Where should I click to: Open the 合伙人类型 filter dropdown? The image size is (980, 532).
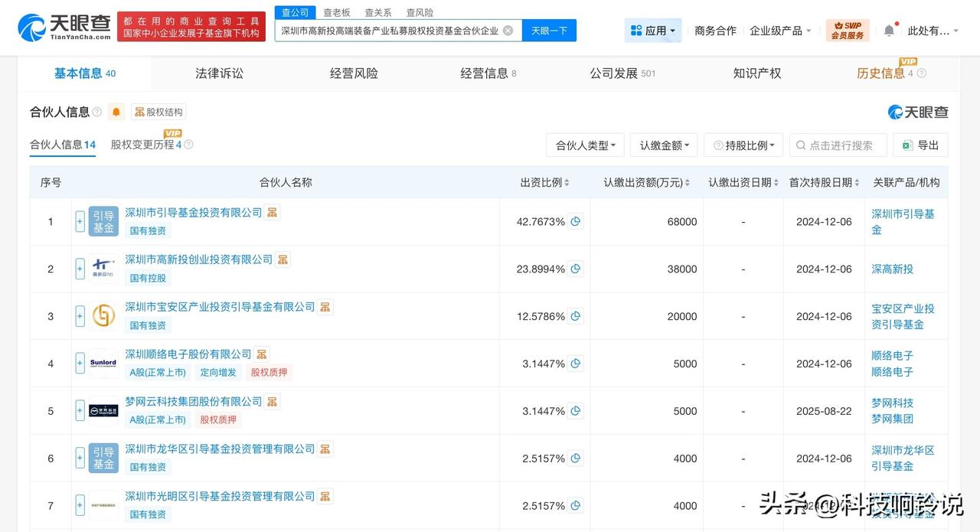(x=585, y=145)
